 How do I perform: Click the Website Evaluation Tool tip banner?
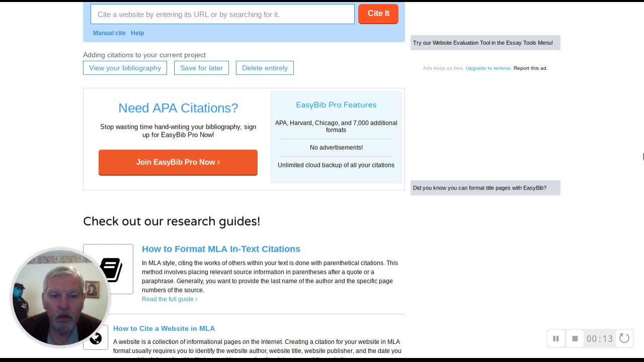[x=485, y=43]
